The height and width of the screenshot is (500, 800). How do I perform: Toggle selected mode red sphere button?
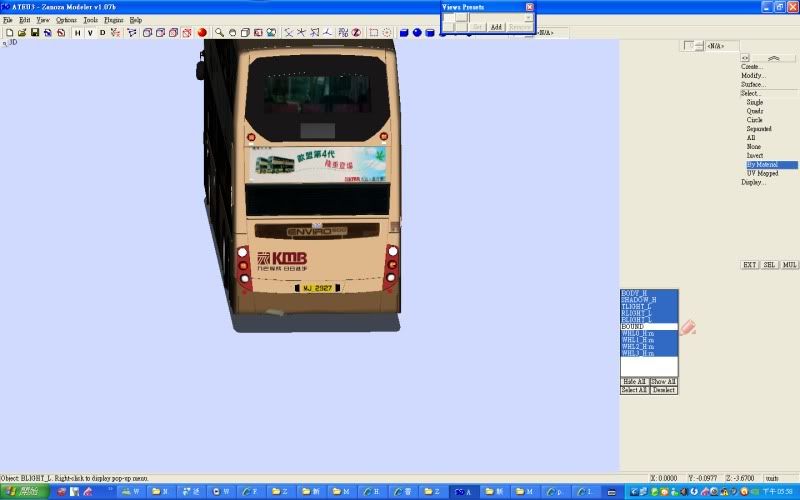pyautogui.click(x=202, y=33)
